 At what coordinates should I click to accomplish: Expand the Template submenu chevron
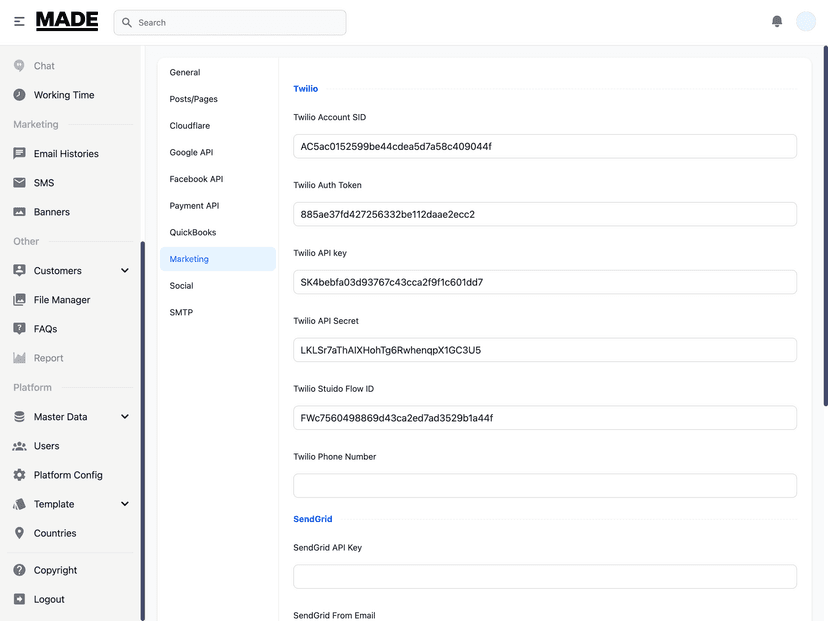click(125, 504)
